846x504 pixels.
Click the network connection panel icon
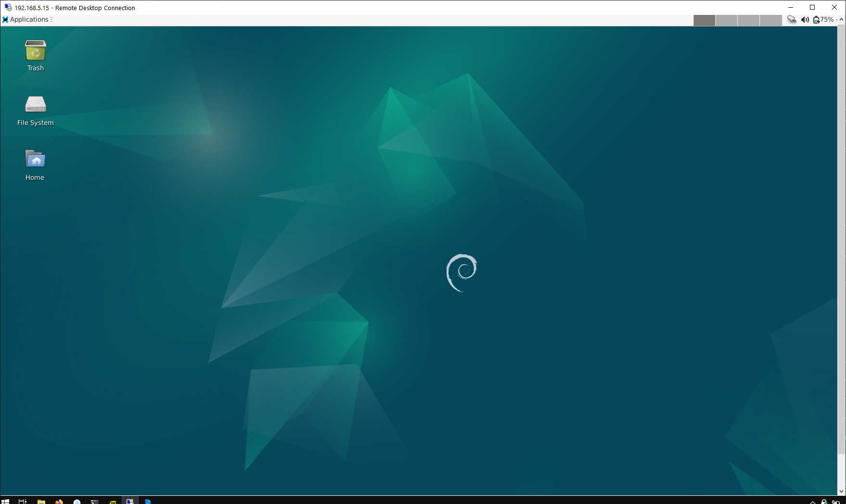pos(792,20)
